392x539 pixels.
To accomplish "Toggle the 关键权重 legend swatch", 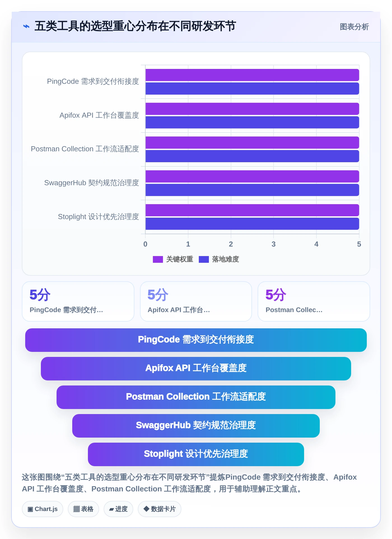I will (x=158, y=259).
